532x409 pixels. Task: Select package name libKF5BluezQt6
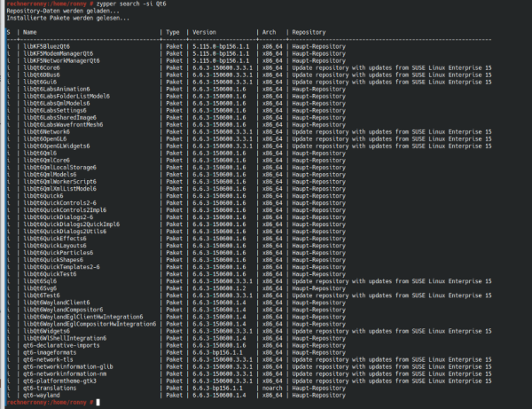46,46
